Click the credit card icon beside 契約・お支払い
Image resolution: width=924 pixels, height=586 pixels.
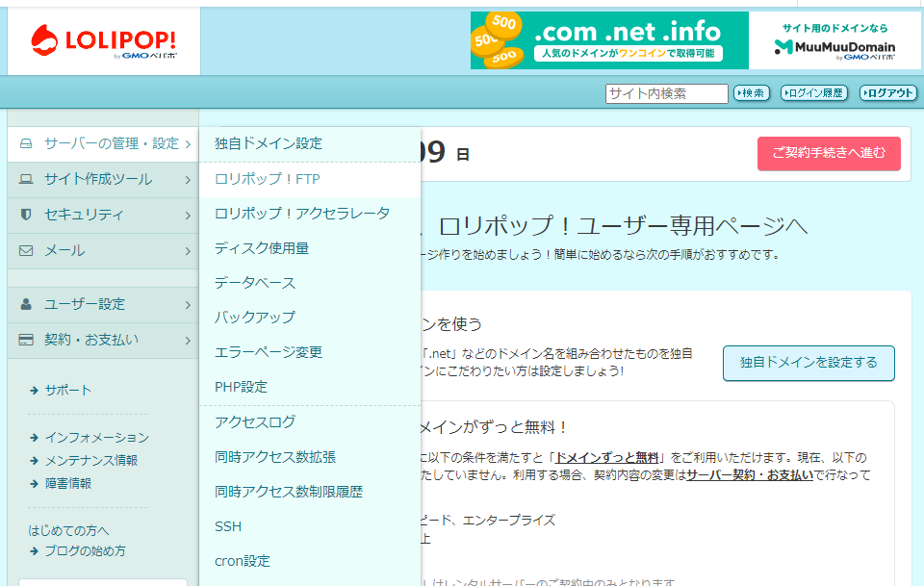[x=26, y=340]
